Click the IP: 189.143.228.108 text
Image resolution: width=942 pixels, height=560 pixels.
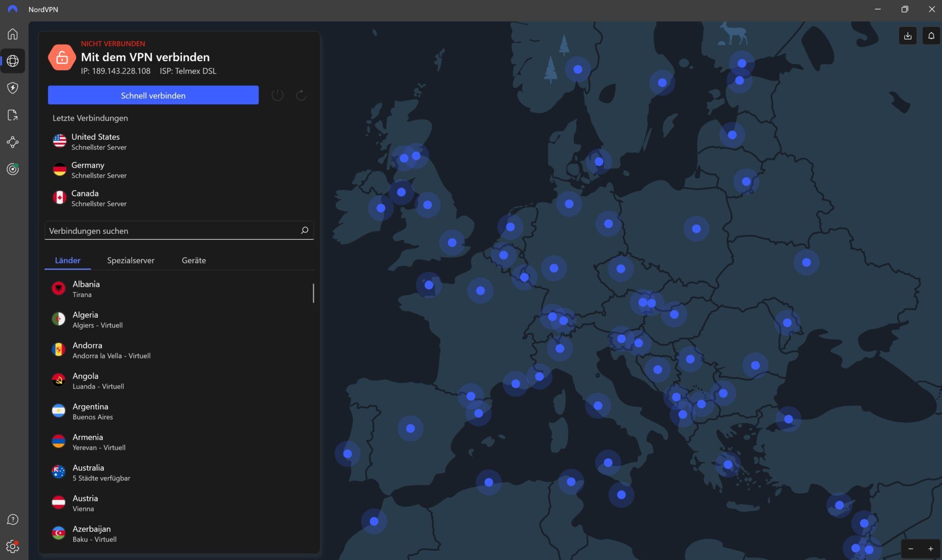click(x=116, y=71)
